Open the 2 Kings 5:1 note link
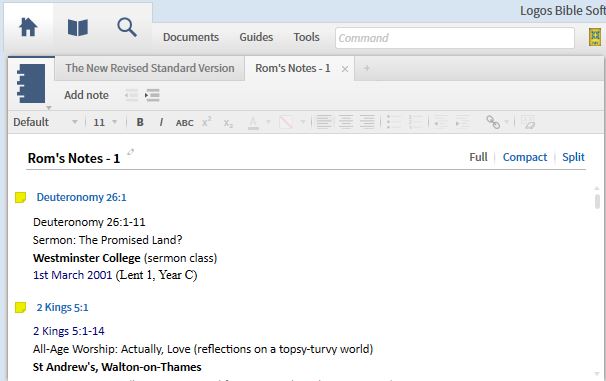606x381 pixels. pos(63,308)
